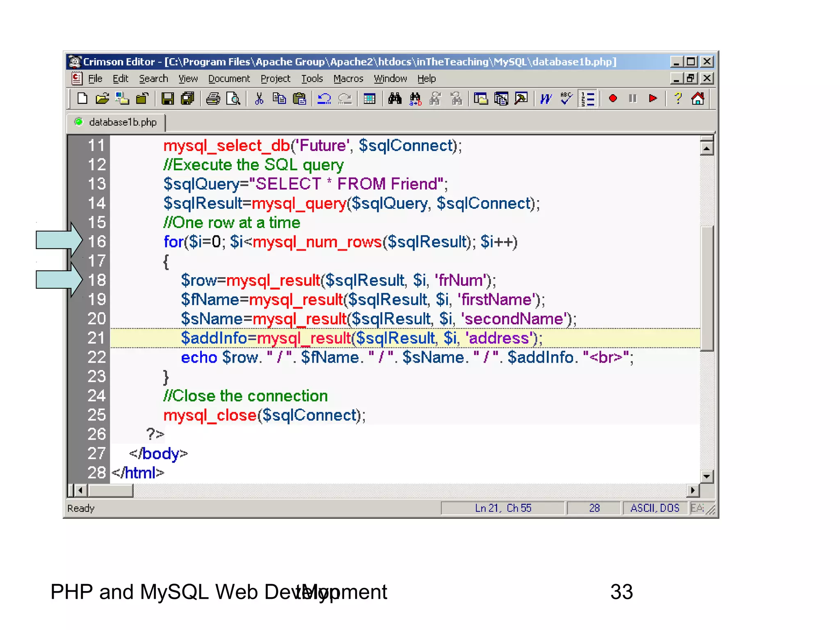Click 'Ln 21, Ch 55' status bar field
840x630 pixels.
[503, 508]
